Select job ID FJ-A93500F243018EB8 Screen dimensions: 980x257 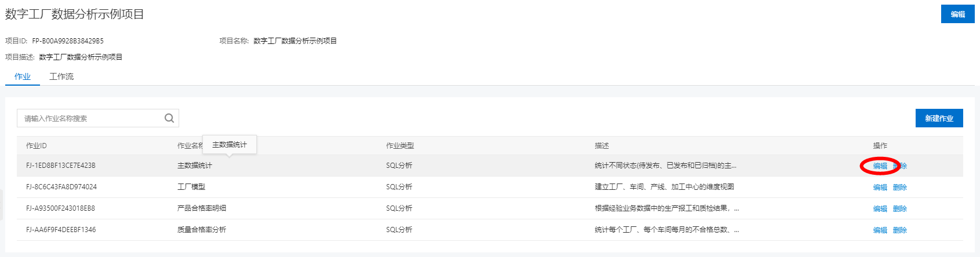tap(60, 208)
